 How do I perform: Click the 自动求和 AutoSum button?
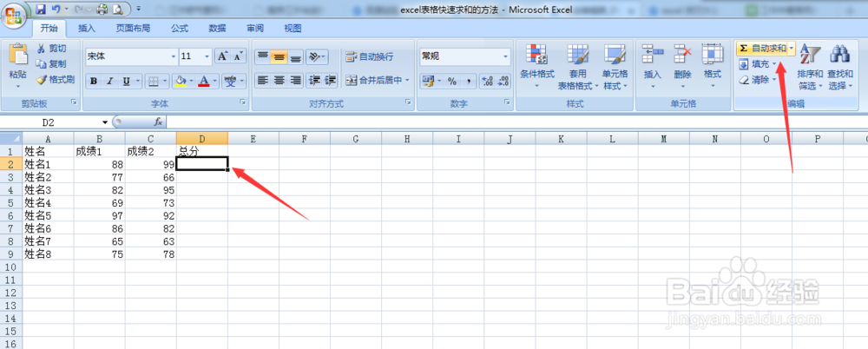pos(763,49)
